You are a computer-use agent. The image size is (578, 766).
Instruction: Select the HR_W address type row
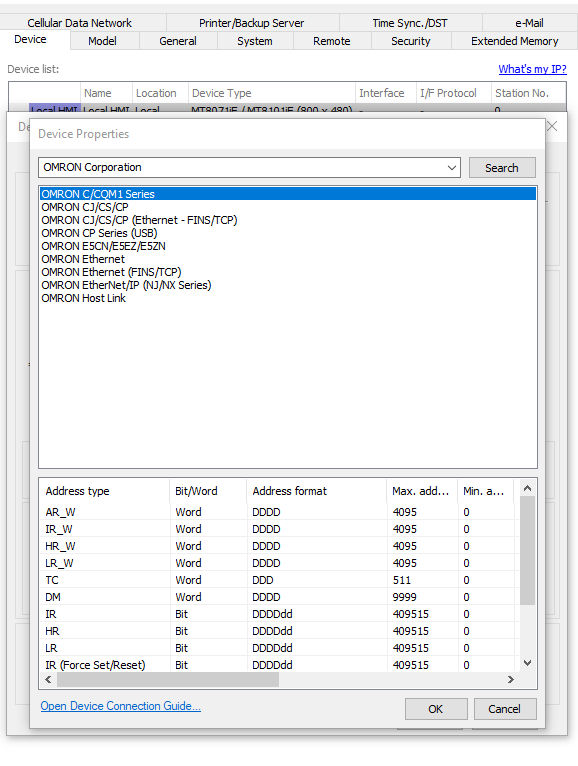point(278,546)
